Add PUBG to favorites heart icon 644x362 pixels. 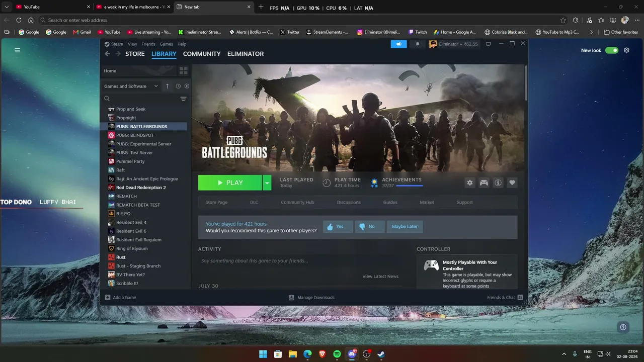[512, 183]
